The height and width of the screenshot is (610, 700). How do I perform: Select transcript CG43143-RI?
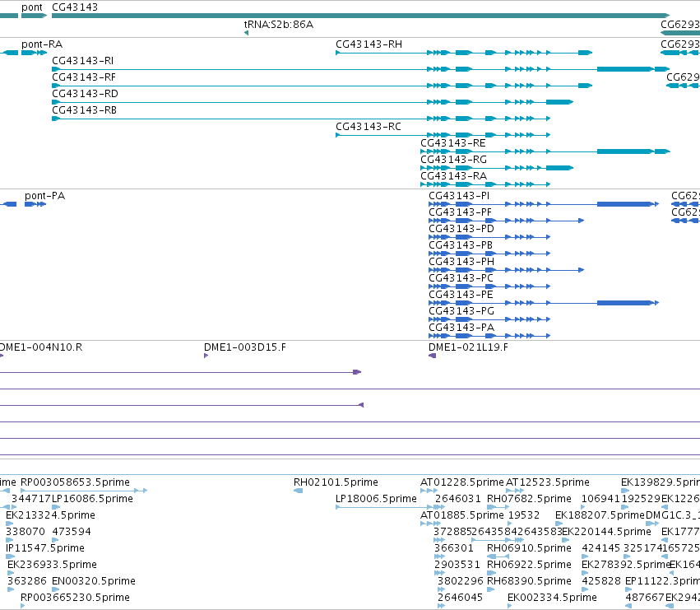pyautogui.click(x=82, y=61)
